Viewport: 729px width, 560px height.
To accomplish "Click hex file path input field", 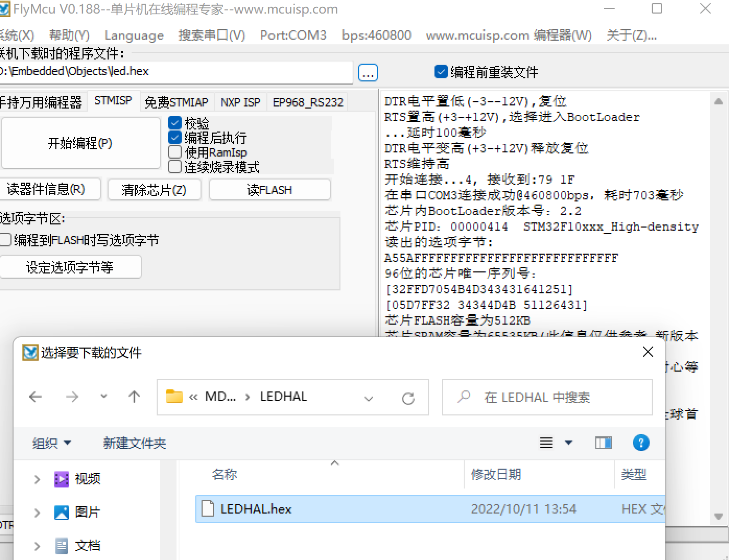I will click(x=176, y=72).
